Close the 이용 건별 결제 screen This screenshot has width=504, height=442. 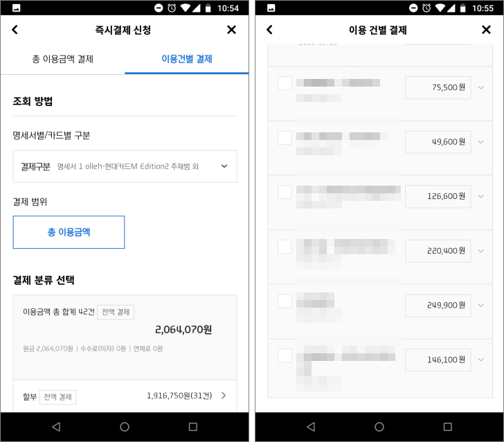[x=486, y=30]
